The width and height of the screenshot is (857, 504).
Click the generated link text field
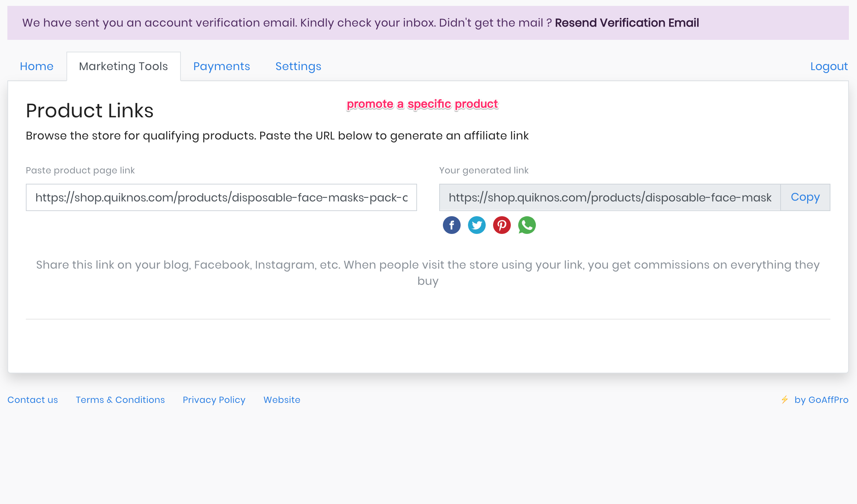pos(610,197)
